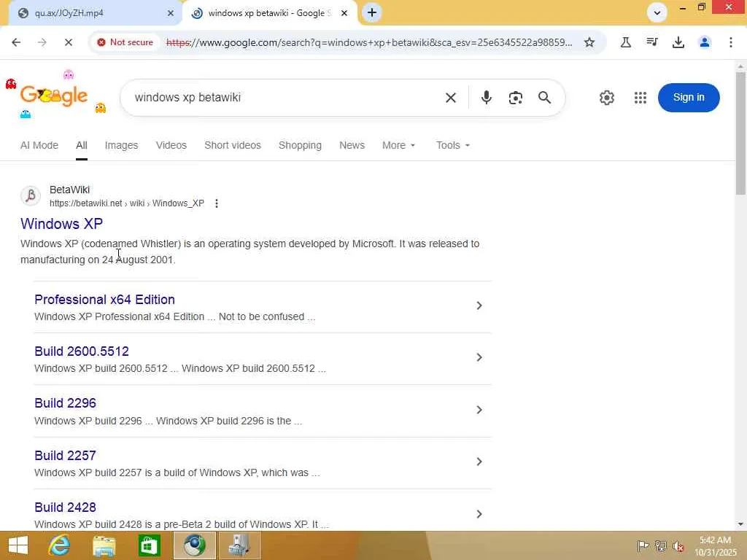This screenshot has width=747, height=560.
Task: Open the tab search dropdown
Action: [657, 13]
